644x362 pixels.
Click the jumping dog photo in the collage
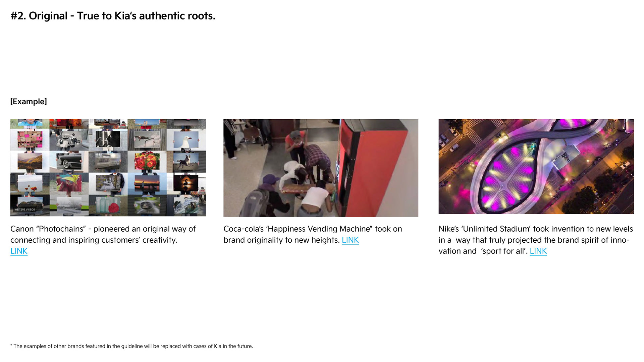pyautogui.click(x=186, y=162)
